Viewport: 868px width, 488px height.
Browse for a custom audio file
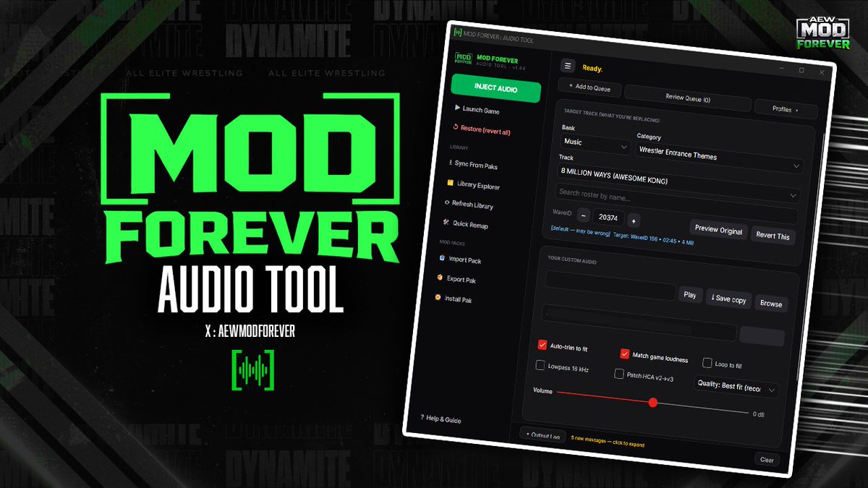[x=771, y=304]
